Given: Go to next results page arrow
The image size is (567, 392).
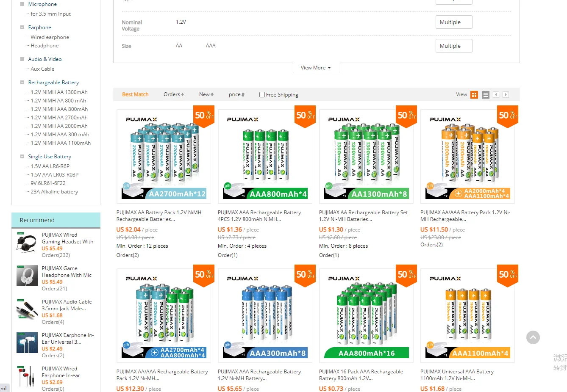Looking at the screenshot, I should pyautogui.click(x=506, y=95).
